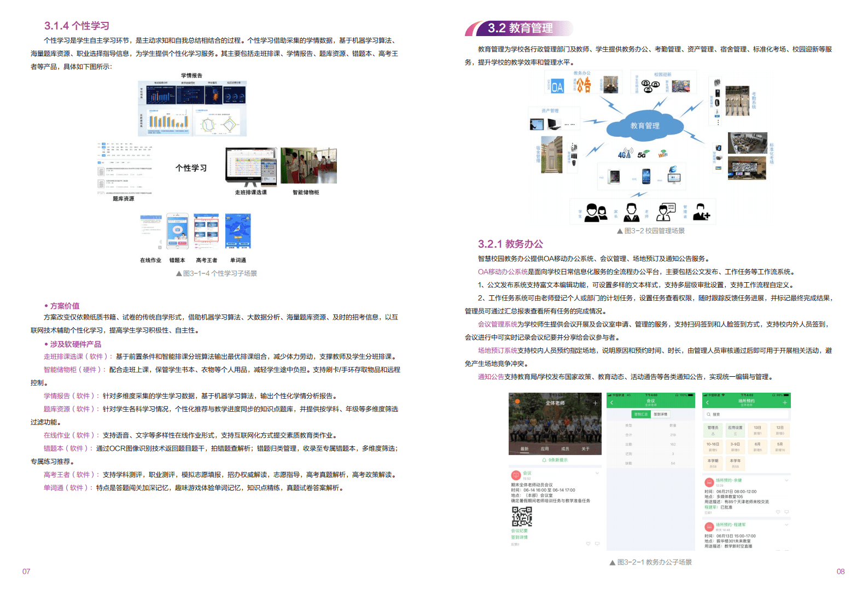This screenshot has height=589, width=868.
Task: Click 搜索 field in 场所预约 screen
Action: [747, 415]
